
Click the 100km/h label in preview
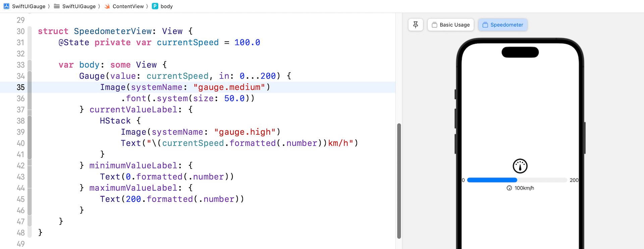[x=524, y=188]
